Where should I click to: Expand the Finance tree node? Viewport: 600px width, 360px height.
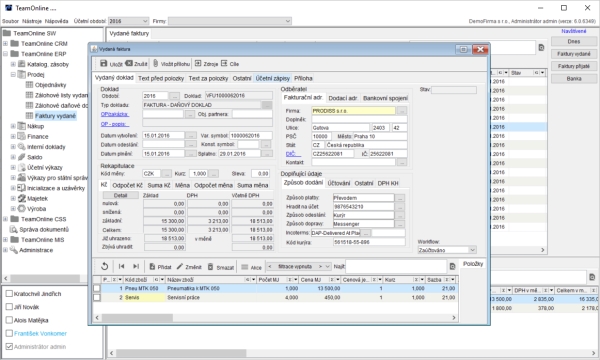[13, 136]
